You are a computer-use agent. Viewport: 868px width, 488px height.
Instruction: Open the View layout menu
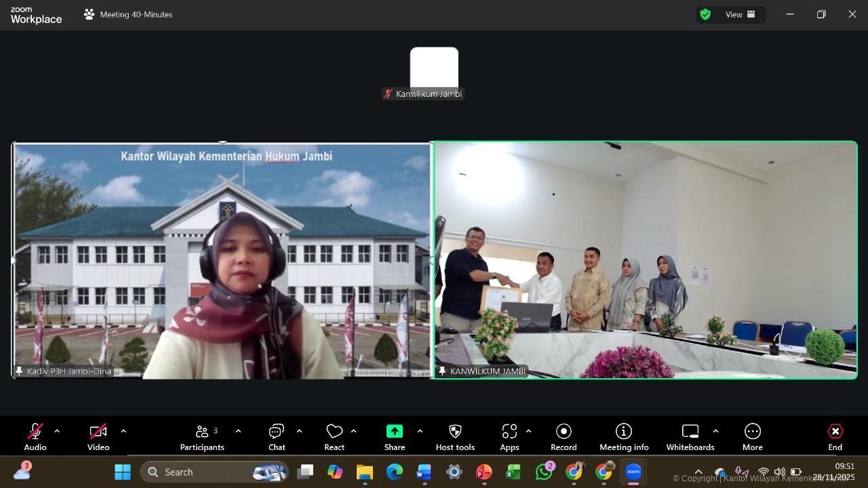[x=740, y=14]
